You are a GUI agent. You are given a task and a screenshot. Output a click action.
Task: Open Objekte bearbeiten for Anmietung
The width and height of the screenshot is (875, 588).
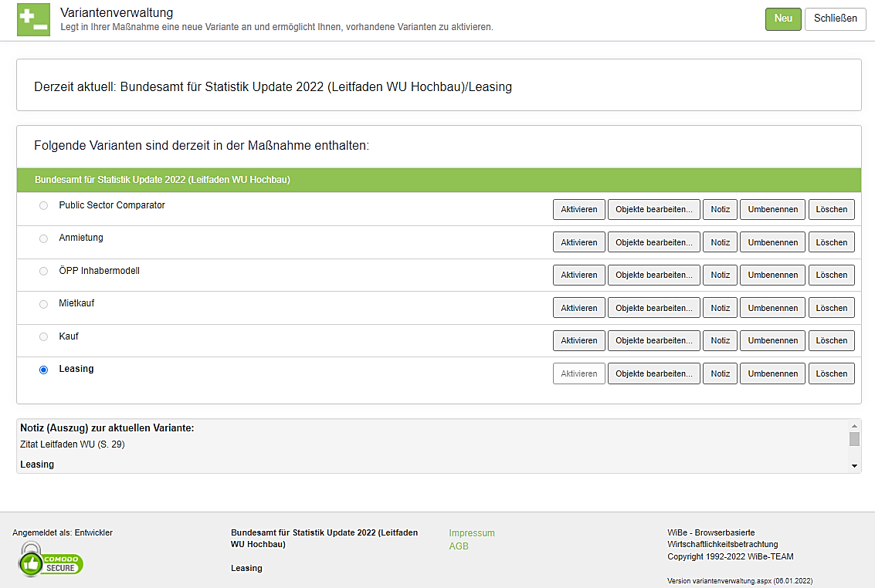point(653,242)
